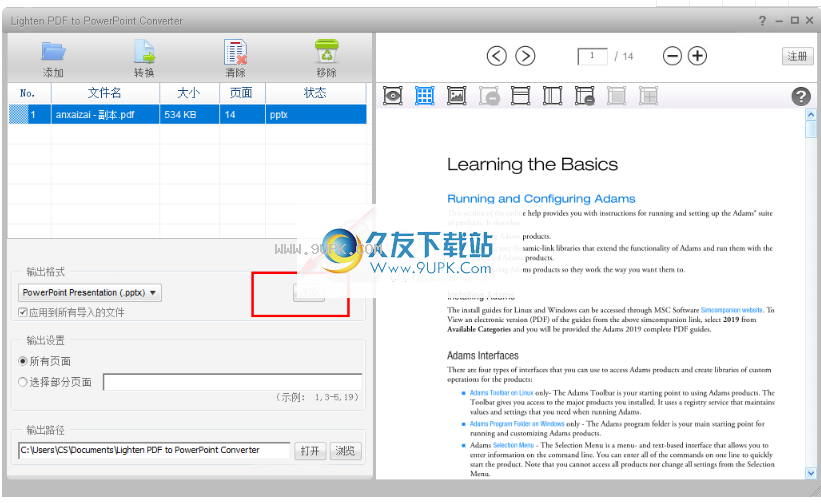Select the add column line tool
Image resolution: width=821 pixels, height=503 pixels.
[x=552, y=96]
